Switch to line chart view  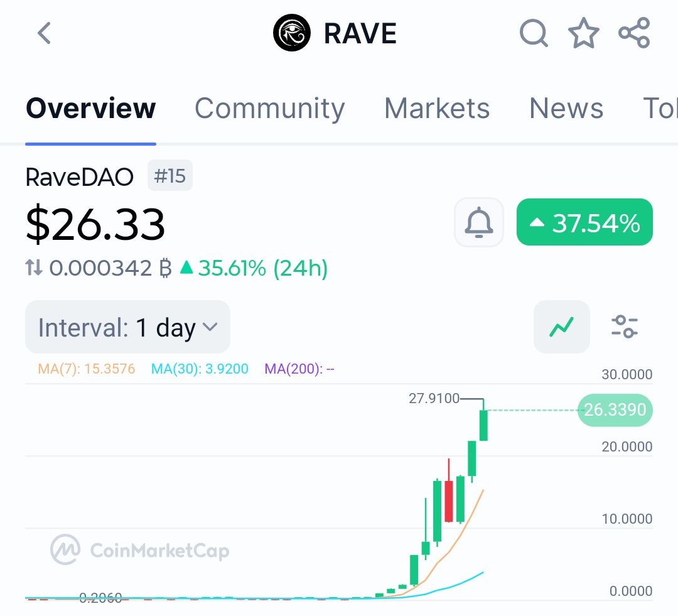562,327
